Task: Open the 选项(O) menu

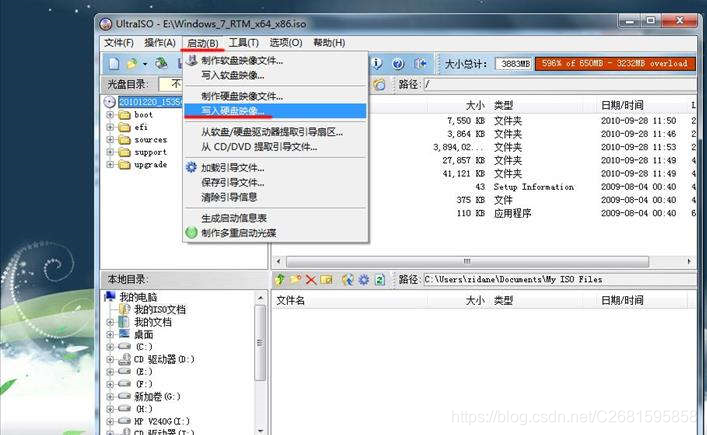Action: coord(286,42)
